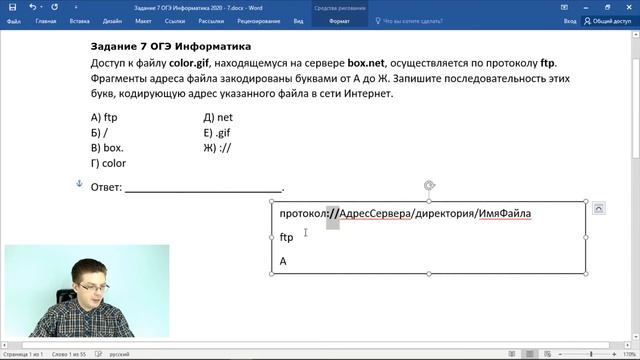Click the Undo arrow icon
Screen dimensions: 640x360
pyautogui.click(x=33, y=7)
